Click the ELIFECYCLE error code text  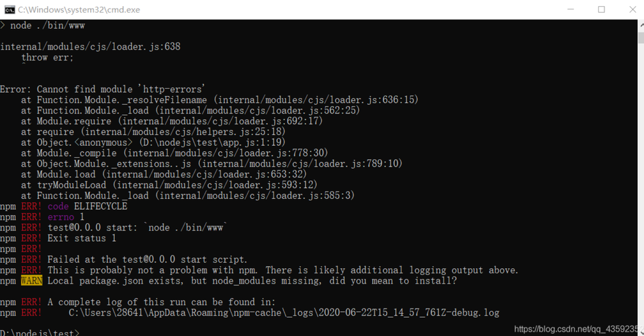101,206
